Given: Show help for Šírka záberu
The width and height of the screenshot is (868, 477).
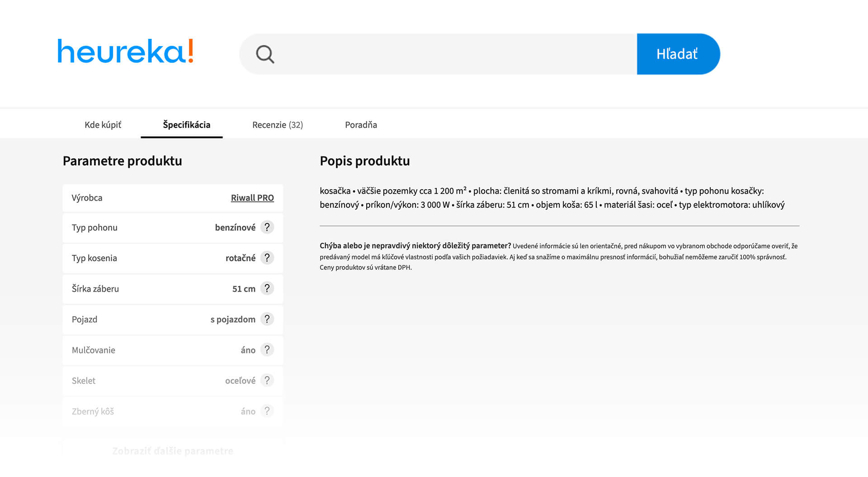Looking at the screenshot, I should point(267,289).
